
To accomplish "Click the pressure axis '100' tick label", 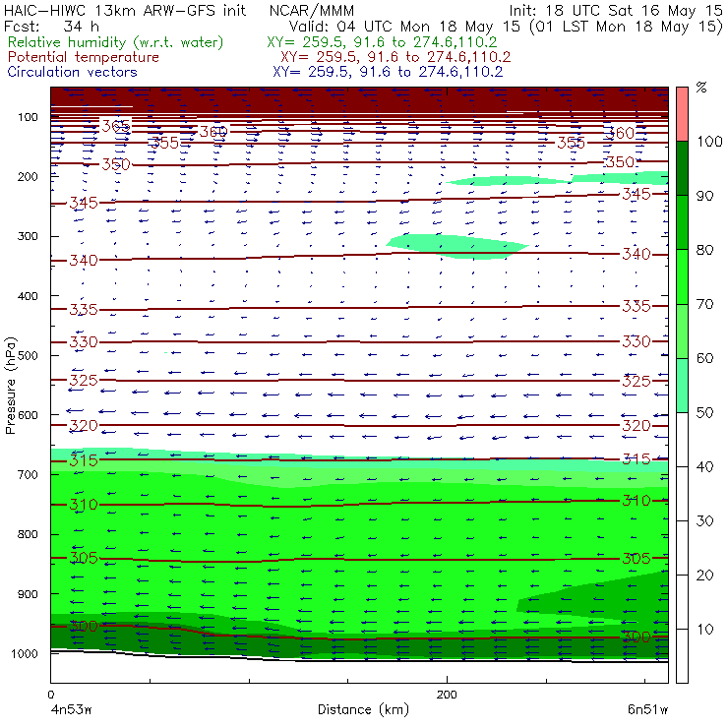I will pyautogui.click(x=28, y=117).
